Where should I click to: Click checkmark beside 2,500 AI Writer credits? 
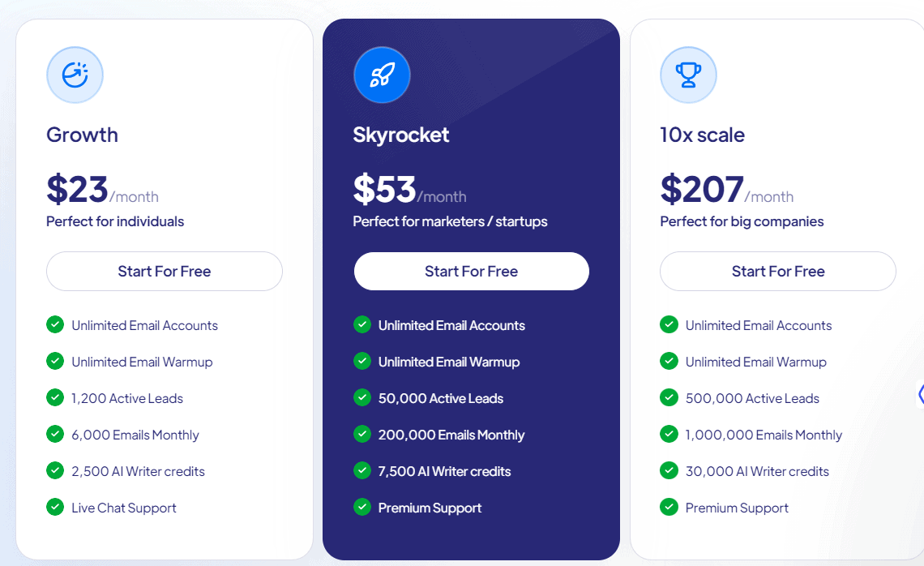point(55,471)
